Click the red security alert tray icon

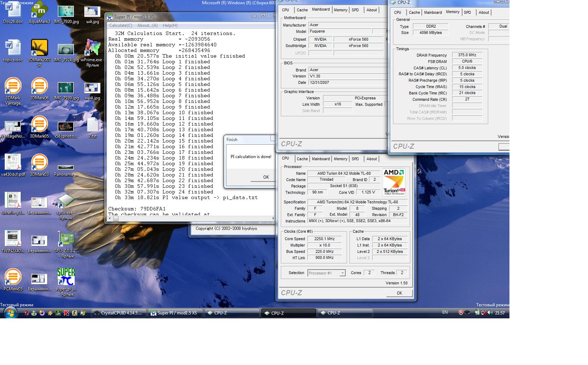click(x=461, y=313)
